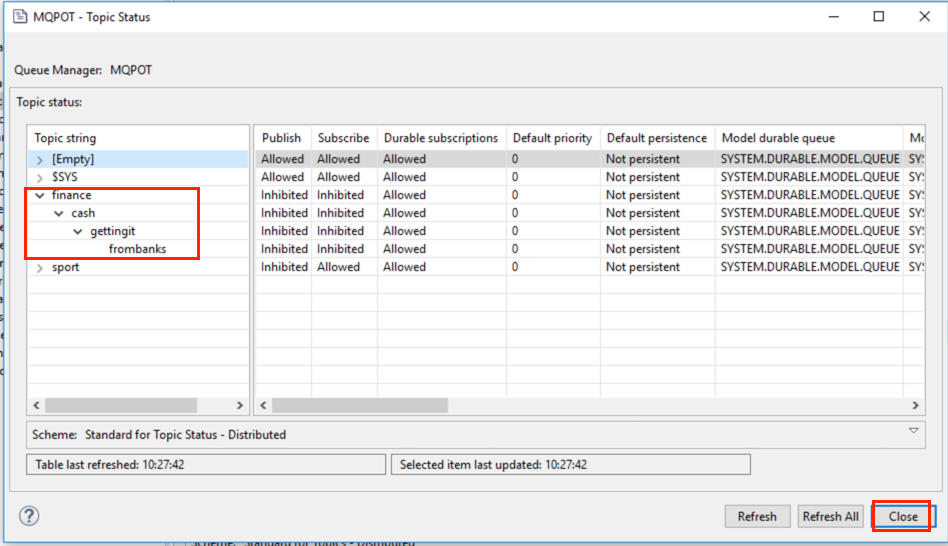Open the help question mark icon
The width and height of the screenshot is (948, 546).
(x=29, y=516)
